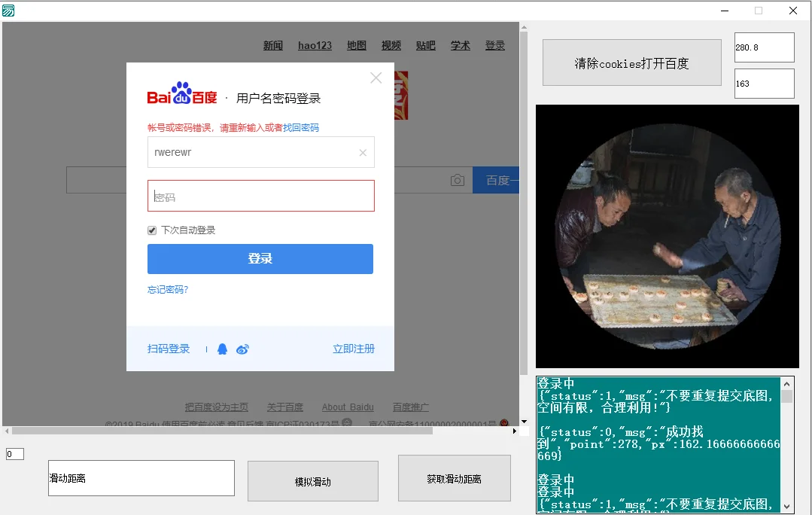Focus the 密码 password field

click(261, 196)
